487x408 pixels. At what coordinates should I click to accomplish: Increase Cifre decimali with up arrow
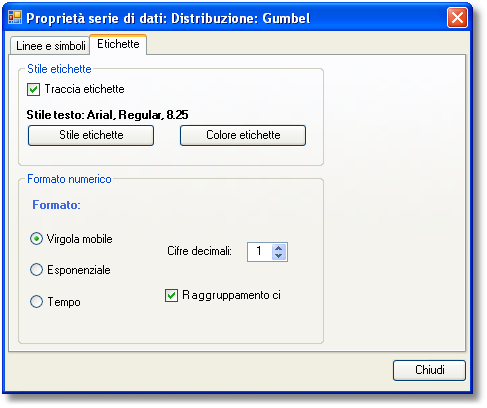(x=279, y=248)
